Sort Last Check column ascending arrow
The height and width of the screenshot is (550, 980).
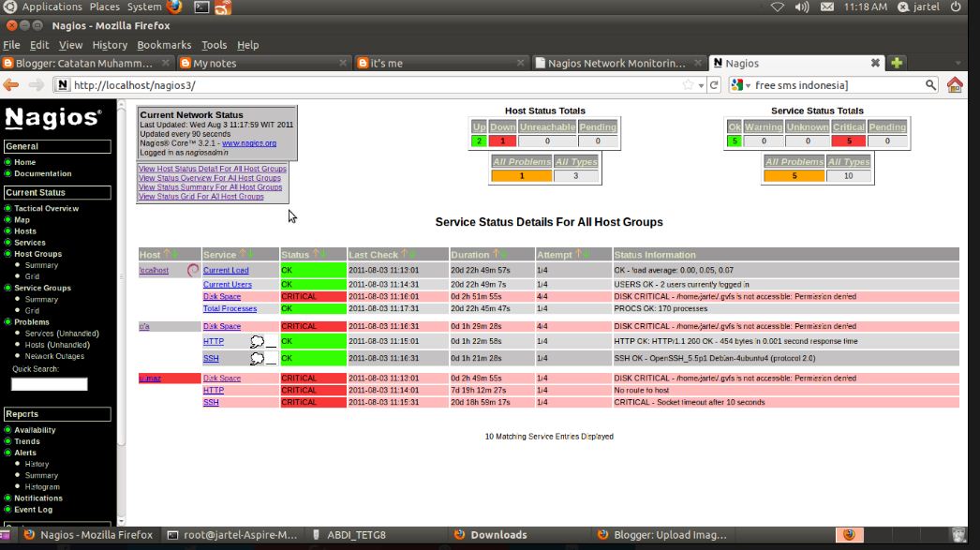405,254
